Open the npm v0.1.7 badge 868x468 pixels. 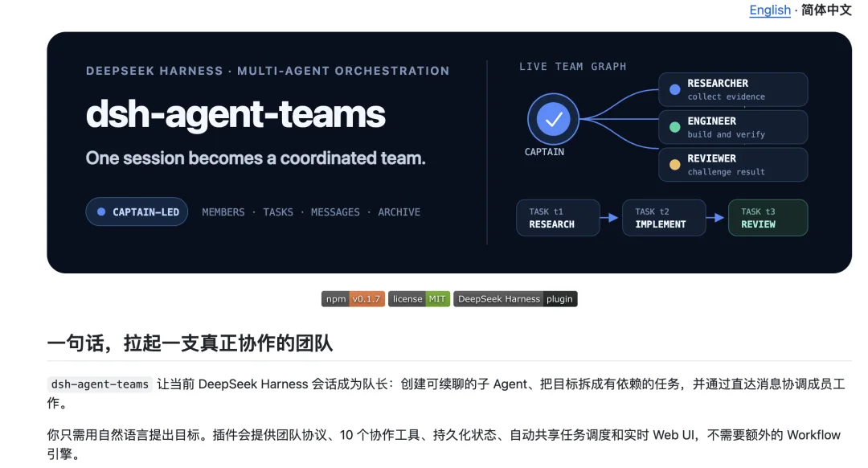tap(353, 299)
